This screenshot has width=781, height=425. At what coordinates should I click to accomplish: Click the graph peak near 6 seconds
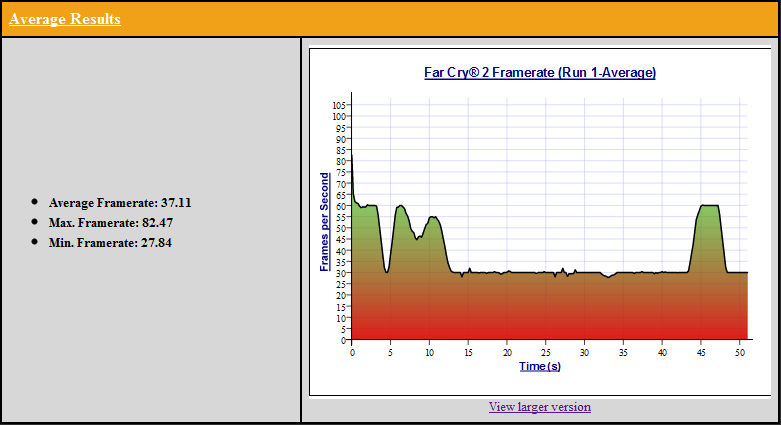pos(401,206)
